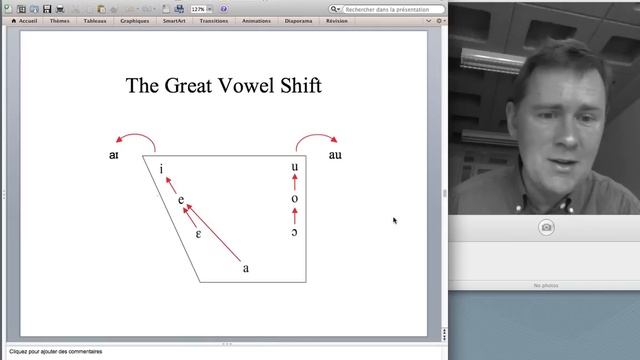The image size is (640, 360).
Task: Click the slide title The Great Vowel Shift
Action: [x=224, y=86]
